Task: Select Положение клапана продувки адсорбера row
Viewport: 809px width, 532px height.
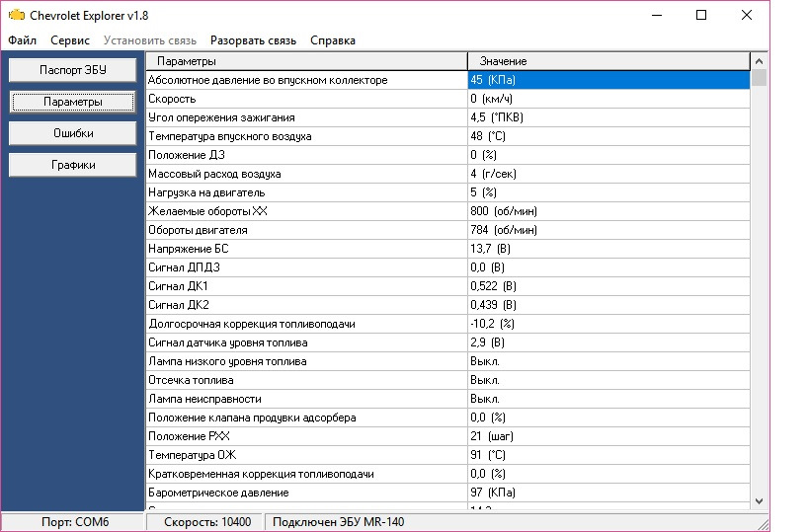Action: pos(447,418)
